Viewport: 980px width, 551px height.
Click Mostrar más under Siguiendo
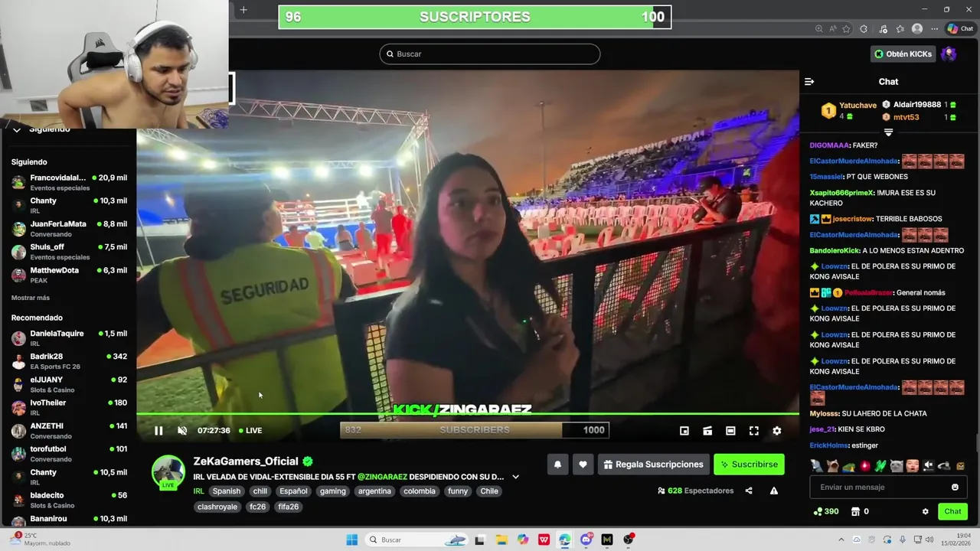31,298
